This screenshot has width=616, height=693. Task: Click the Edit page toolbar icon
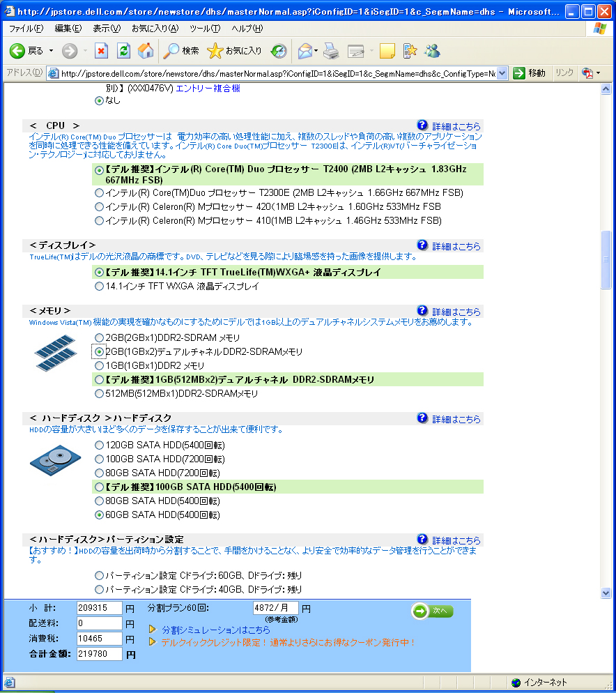pos(355,52)
